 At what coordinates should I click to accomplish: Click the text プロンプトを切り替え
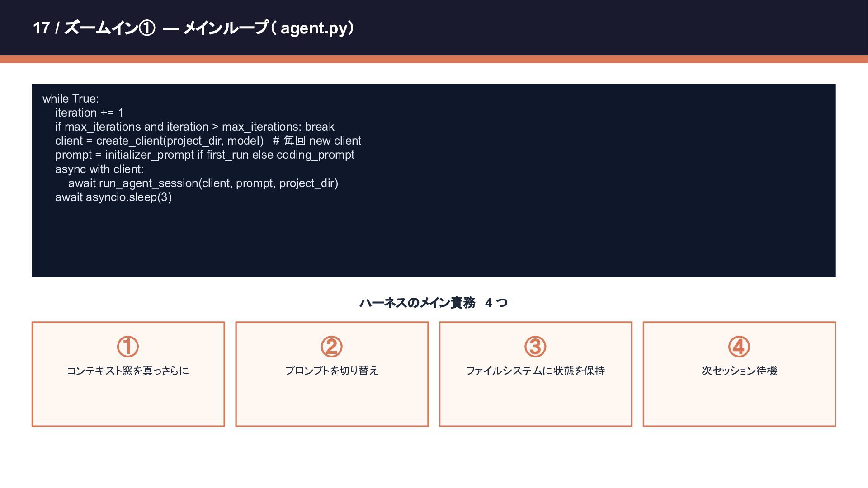(332, 371)
